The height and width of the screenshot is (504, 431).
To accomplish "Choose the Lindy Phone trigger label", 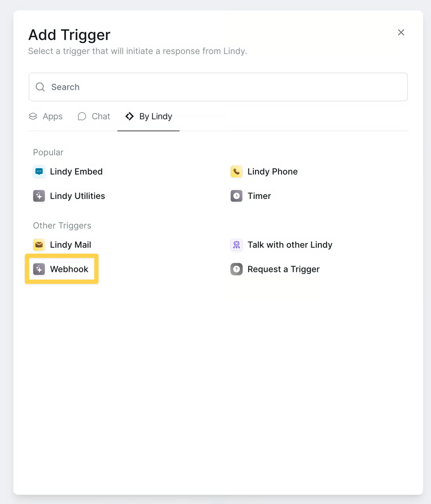I will point(273,171).
